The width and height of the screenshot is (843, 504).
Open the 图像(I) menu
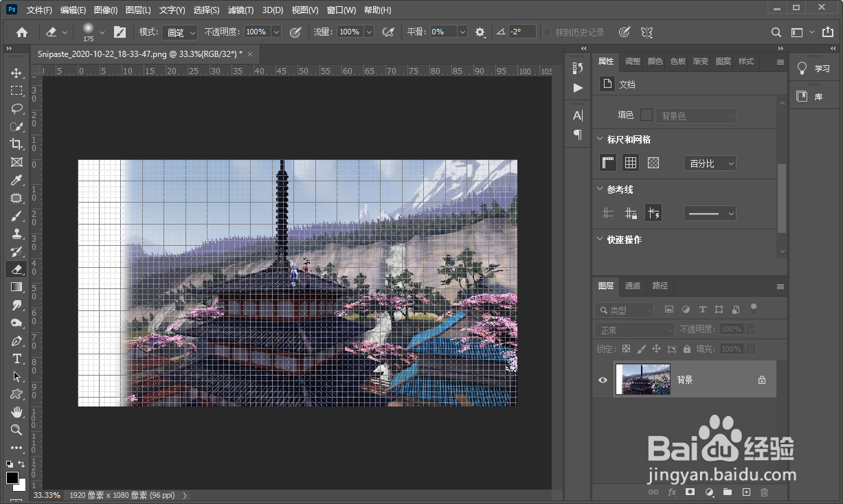point(106,10)
